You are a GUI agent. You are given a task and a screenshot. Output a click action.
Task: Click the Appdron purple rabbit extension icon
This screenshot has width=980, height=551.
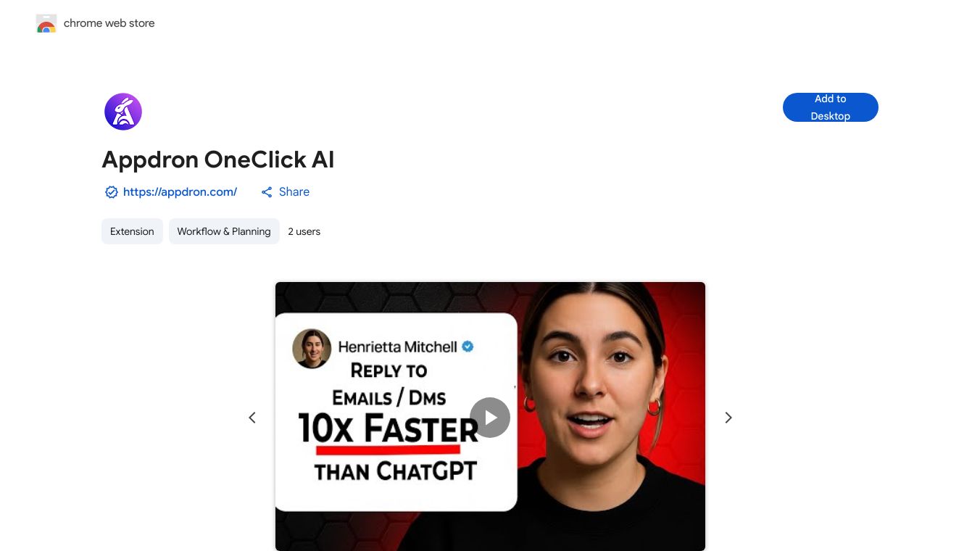pyautogui.click(x=123, y=112)
